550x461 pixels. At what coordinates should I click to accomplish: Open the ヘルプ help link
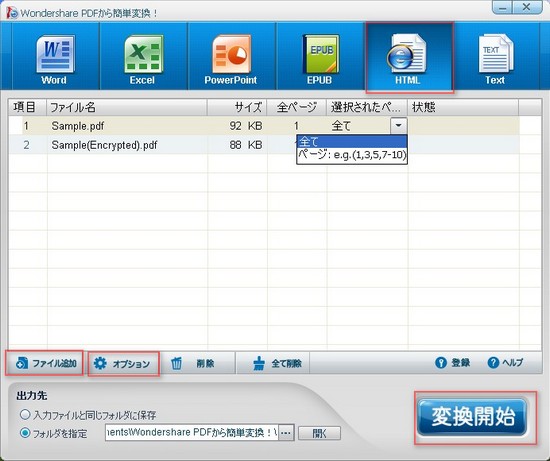click(x=505, y=362)
